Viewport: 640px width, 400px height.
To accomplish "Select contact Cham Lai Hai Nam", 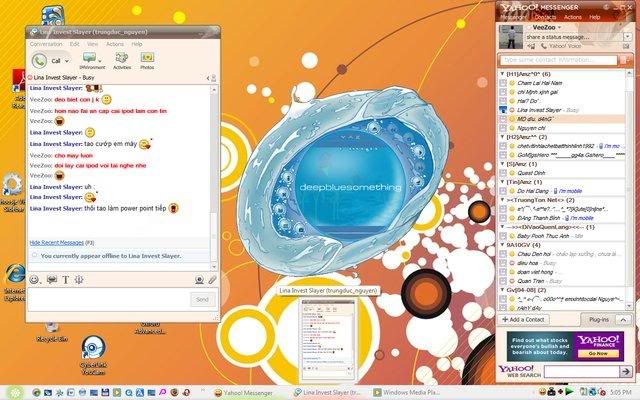I will [561, 83].
